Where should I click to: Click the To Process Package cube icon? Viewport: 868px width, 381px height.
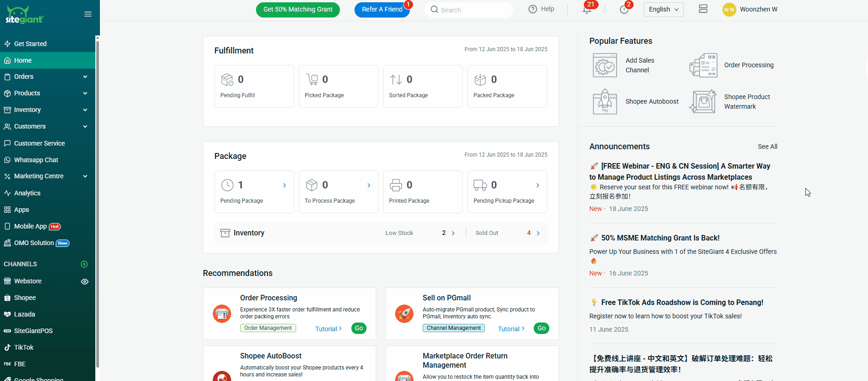click(312, 185)
